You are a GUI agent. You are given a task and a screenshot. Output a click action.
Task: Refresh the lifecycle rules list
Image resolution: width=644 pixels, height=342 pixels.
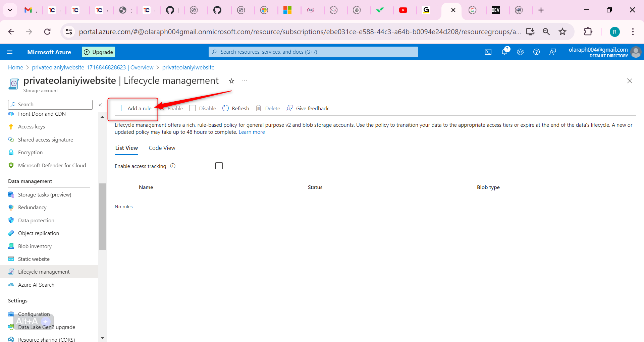point(235,108)
